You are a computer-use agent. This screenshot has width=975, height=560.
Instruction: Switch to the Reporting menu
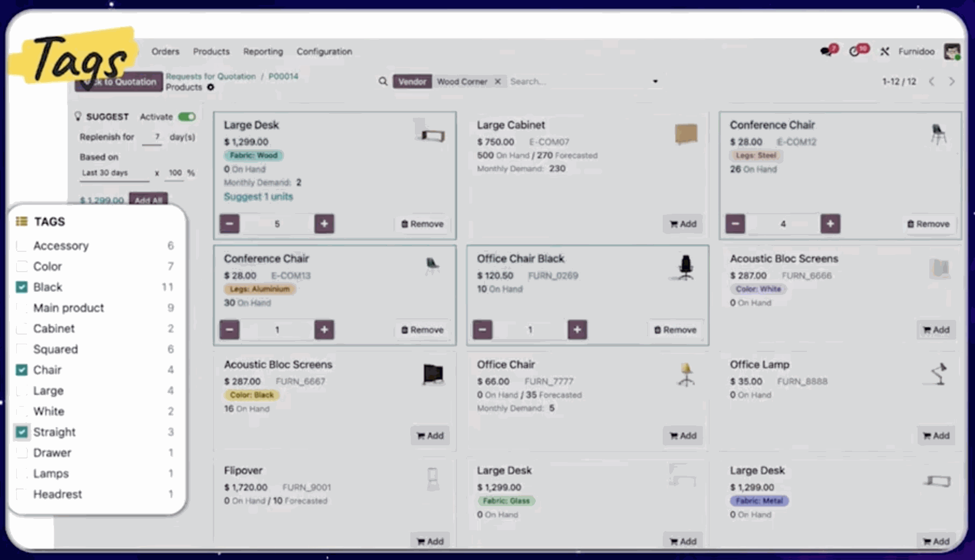[x=263, y=51]
